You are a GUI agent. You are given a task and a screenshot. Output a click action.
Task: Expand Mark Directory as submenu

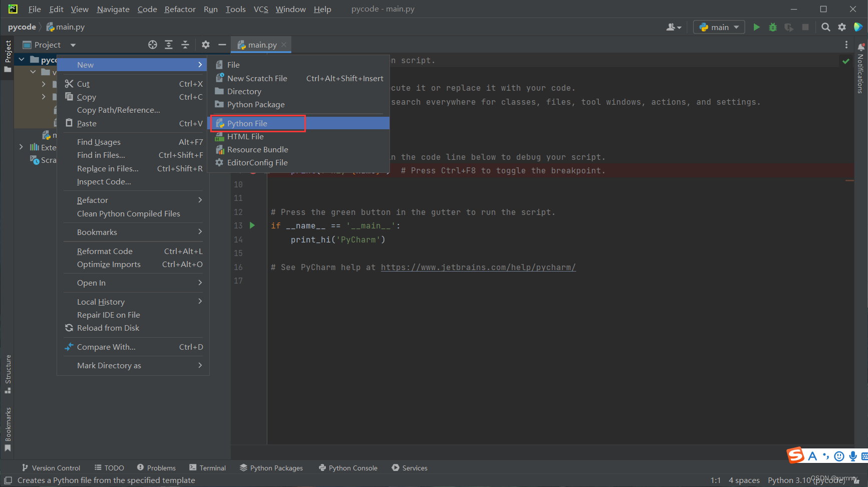pos(133,365)
